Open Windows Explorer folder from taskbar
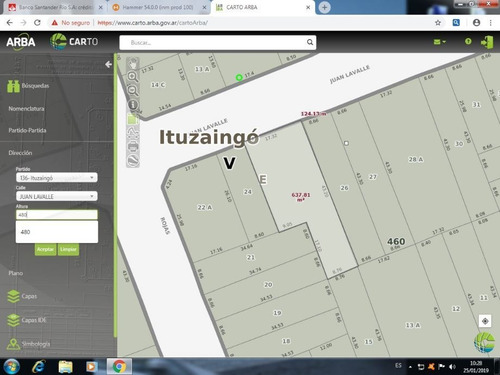500x375 pixels. 65,367
